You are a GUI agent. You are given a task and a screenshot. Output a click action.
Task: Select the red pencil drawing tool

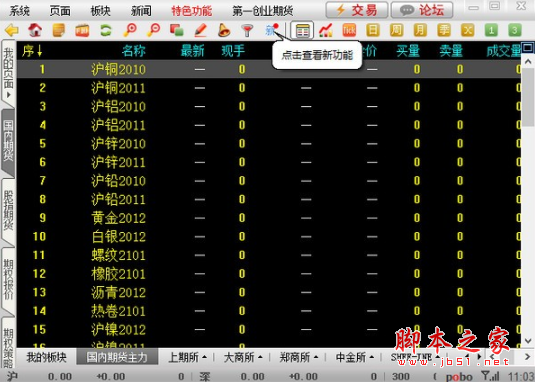(x=200, y=30)
